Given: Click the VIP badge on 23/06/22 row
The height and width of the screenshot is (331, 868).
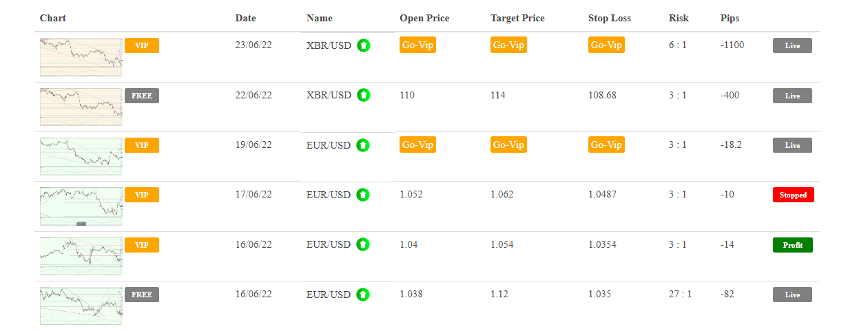Looking at the screenshot, I should [x=142, y=45].
